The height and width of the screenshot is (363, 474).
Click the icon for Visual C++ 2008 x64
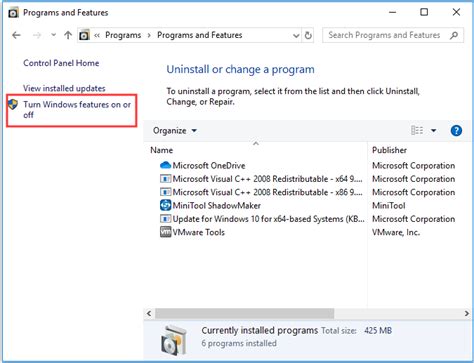(x=165, y=179)
